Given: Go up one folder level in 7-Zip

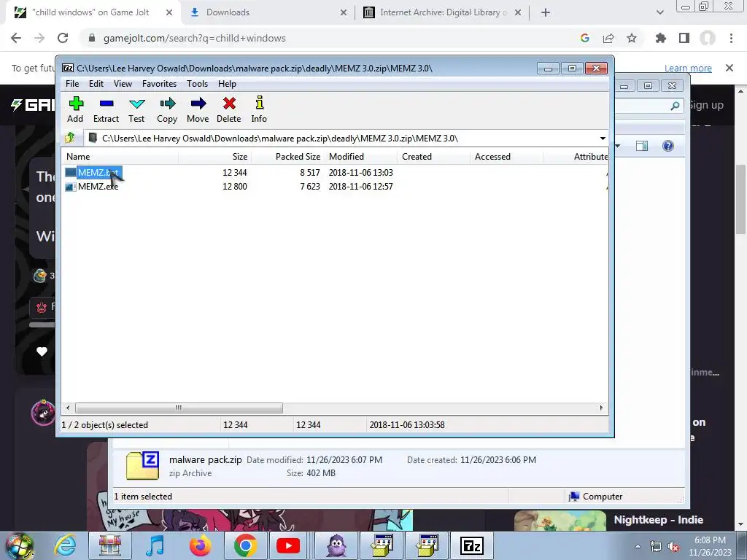Looking at the screenshot, I should coord(70,138).
